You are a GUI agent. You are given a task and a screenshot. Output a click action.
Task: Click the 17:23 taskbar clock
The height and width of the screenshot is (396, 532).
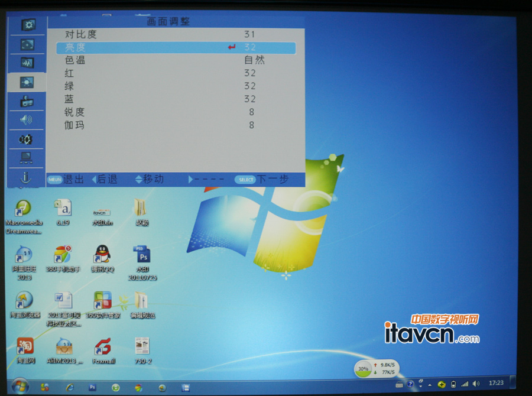(x=496, y=383)
